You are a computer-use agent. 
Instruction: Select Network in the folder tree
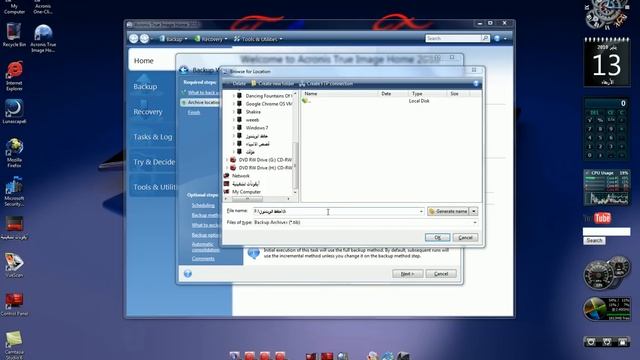click(x=240, y=176)
